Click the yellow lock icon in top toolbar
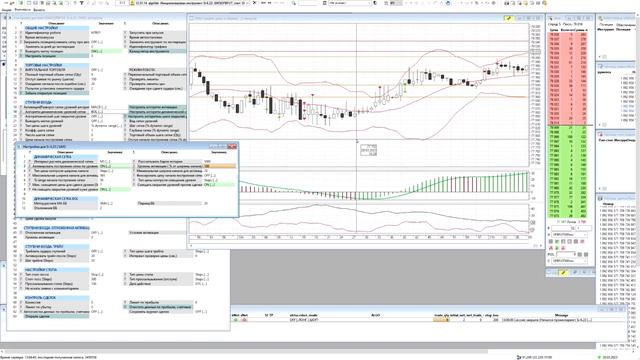Image resolution: width=640 pixels, height=360 pixels. click(x=132, y=3)
